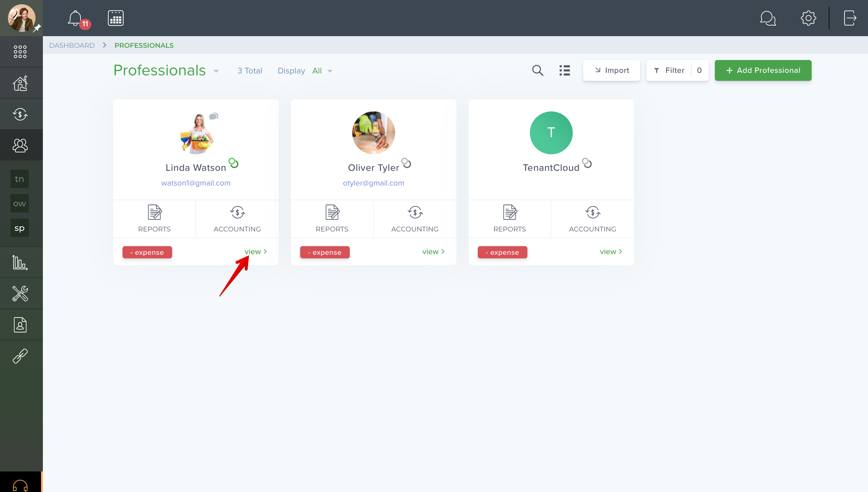The width and height of the screenshot is (868, 492).
Task: Open REPORTS for Oliver Tyler
Action: (x=332, y=219)
